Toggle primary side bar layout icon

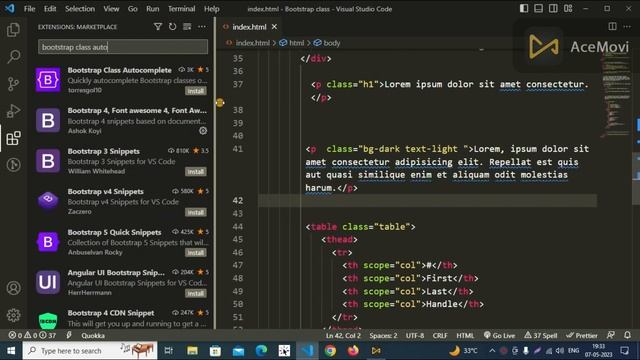tap(524, 9)
